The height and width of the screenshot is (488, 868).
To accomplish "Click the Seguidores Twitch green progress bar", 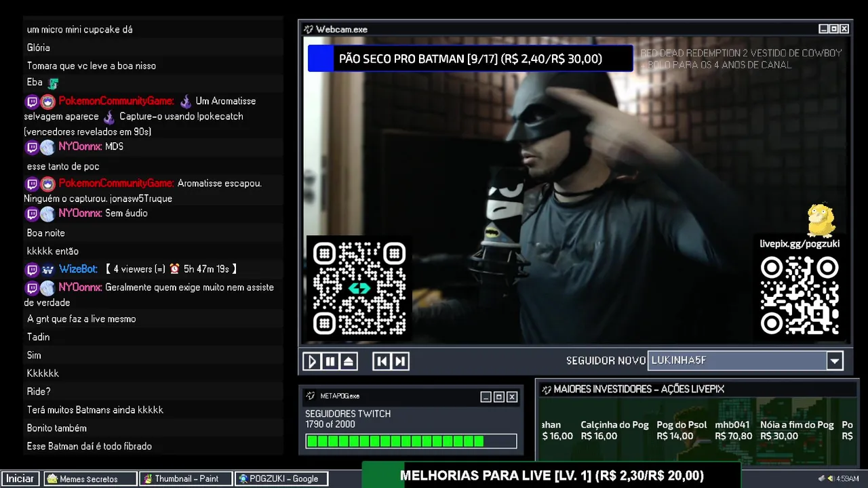I will 411,441.
